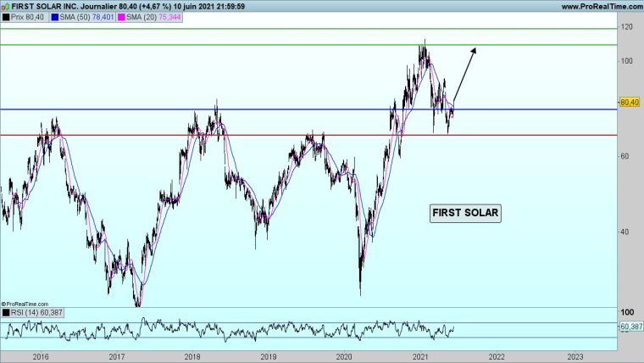Click the magenta SMA (20) color swatch

(121, 17)
